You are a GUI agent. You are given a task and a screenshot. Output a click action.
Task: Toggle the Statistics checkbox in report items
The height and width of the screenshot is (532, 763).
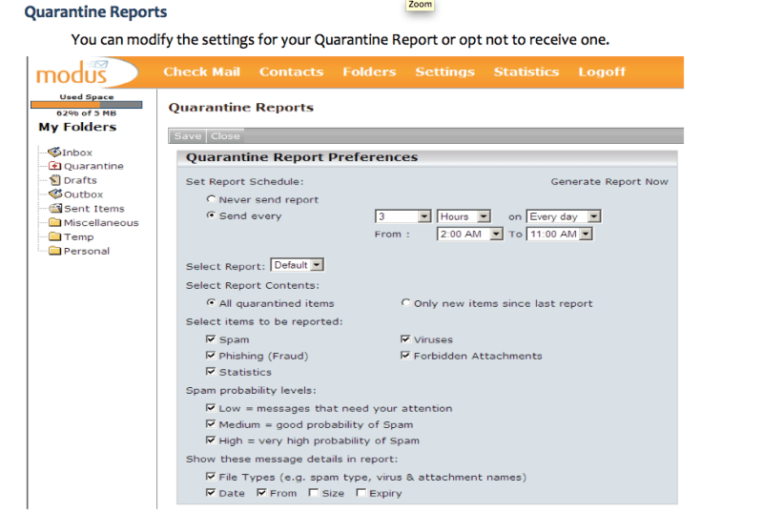pos(211,371)
